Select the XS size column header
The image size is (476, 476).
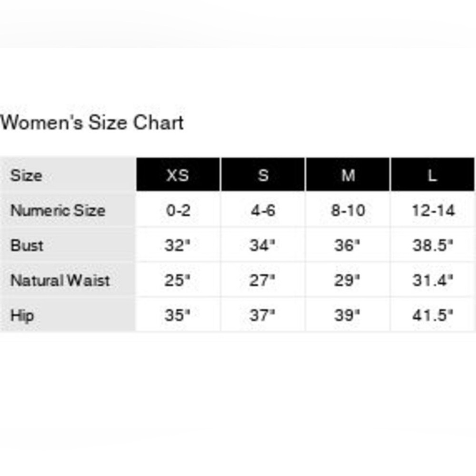[x=178, y=175]
